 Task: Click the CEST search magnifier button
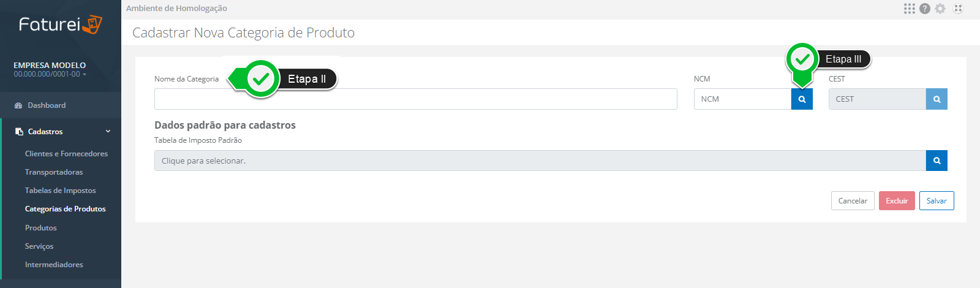pyautogui.click(x=937, y=99)
